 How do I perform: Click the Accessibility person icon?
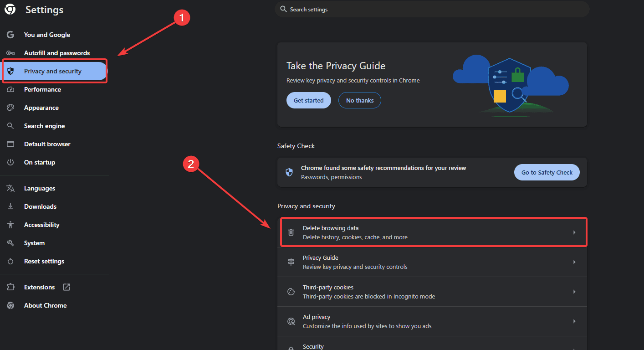(x=10, y=225)
